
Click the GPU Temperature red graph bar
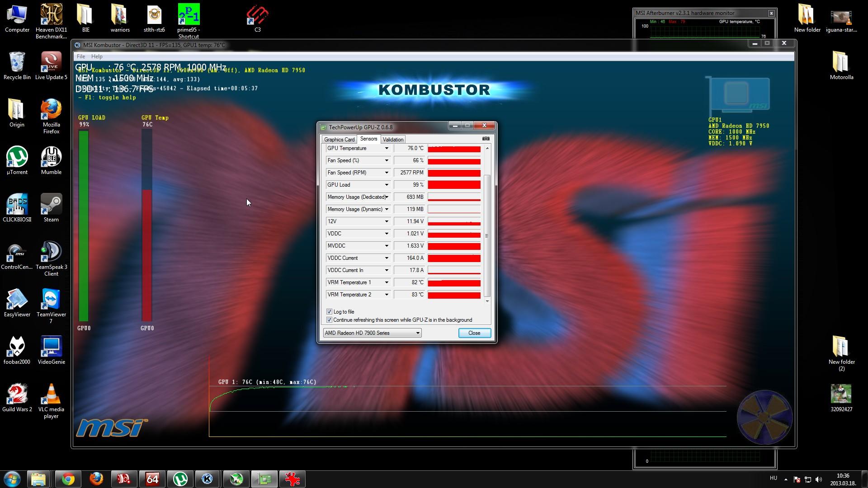click(x=454, y=149)
